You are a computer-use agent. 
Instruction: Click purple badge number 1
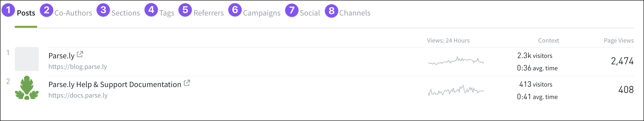(x=8, y=10)
